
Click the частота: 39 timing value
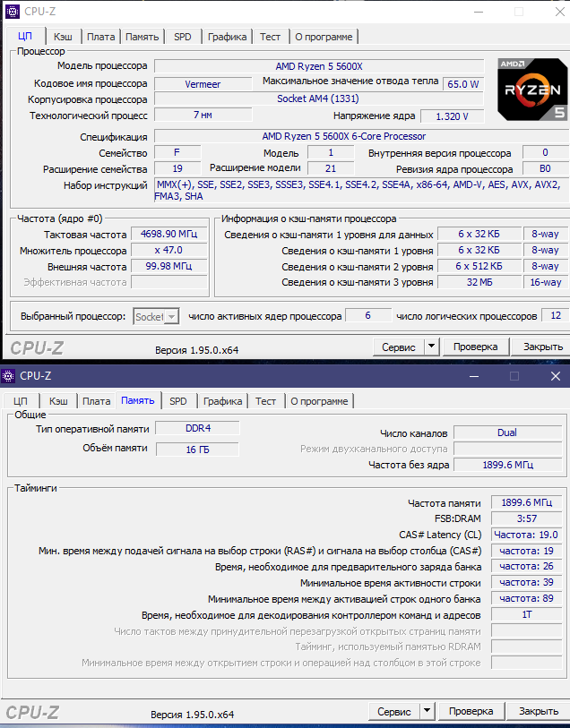pos(526,582)
